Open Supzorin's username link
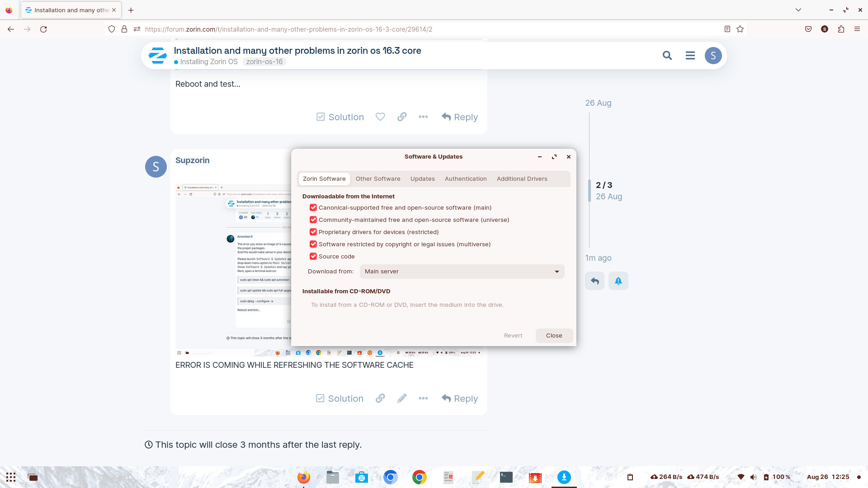This screenshot has width=868, height=488. [193, 160]
